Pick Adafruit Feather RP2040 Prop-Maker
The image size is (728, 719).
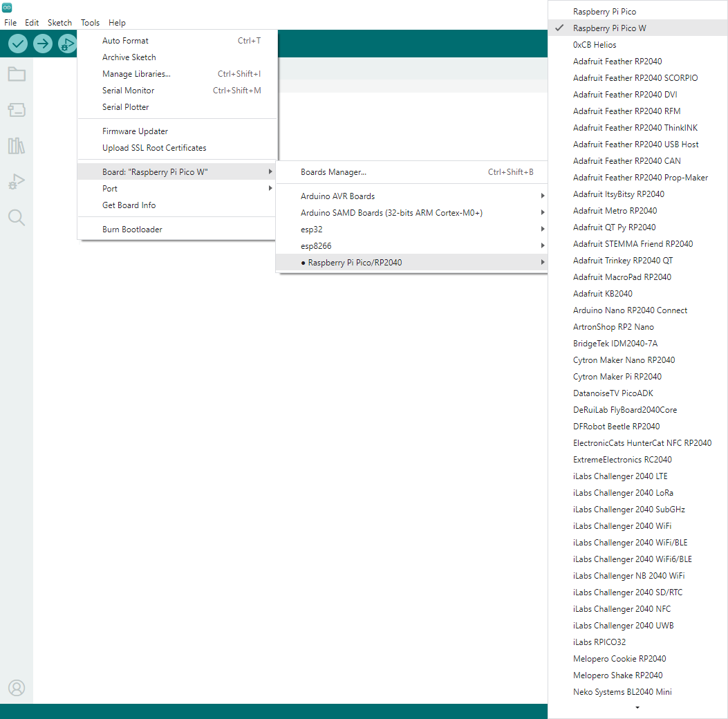(x=638, y=178)
